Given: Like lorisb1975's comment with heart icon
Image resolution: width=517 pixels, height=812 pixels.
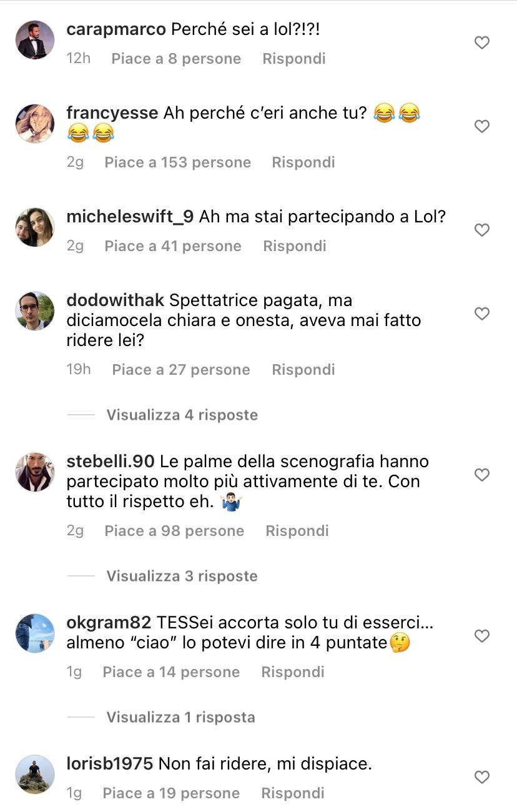Looking at the screenshot, I should point(481,777).
